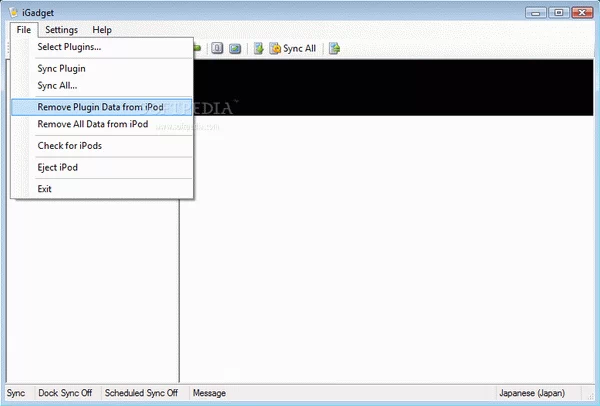Click the Message status bar section
Screen dimensions: 600x406
tap(209, 393)
